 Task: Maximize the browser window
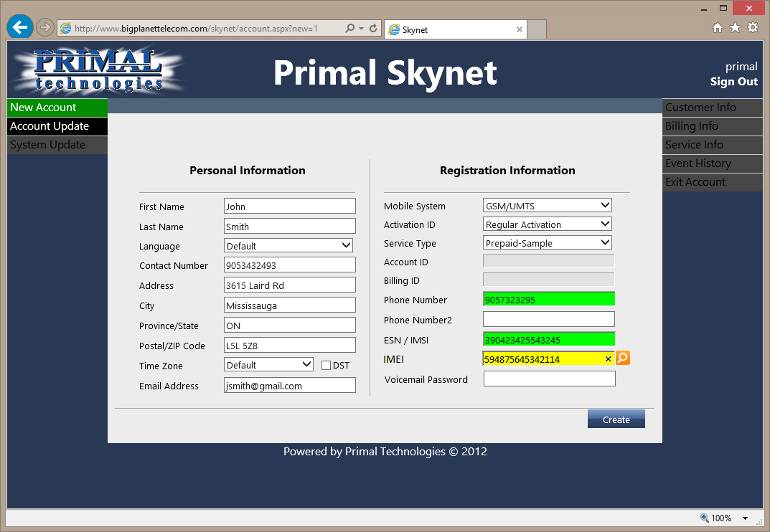pyautogui.click(x=723, y=8)
